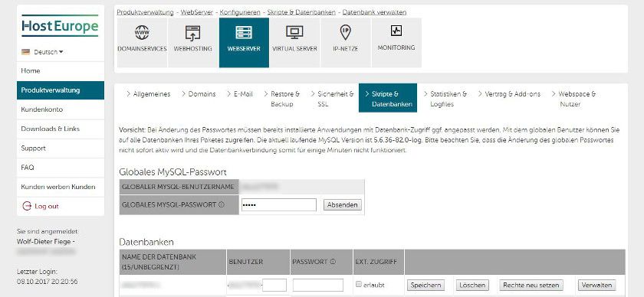Click Log out link

(x=47, y=207)
